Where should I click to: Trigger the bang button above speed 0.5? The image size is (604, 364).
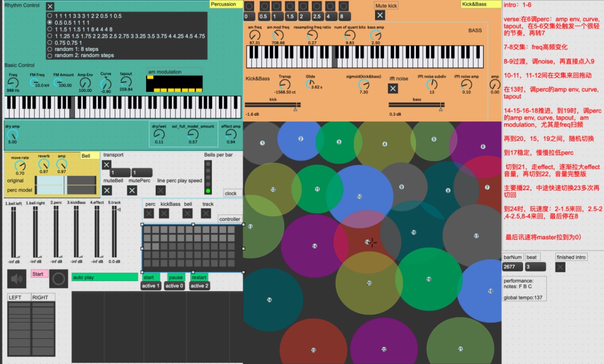point(265,6)
